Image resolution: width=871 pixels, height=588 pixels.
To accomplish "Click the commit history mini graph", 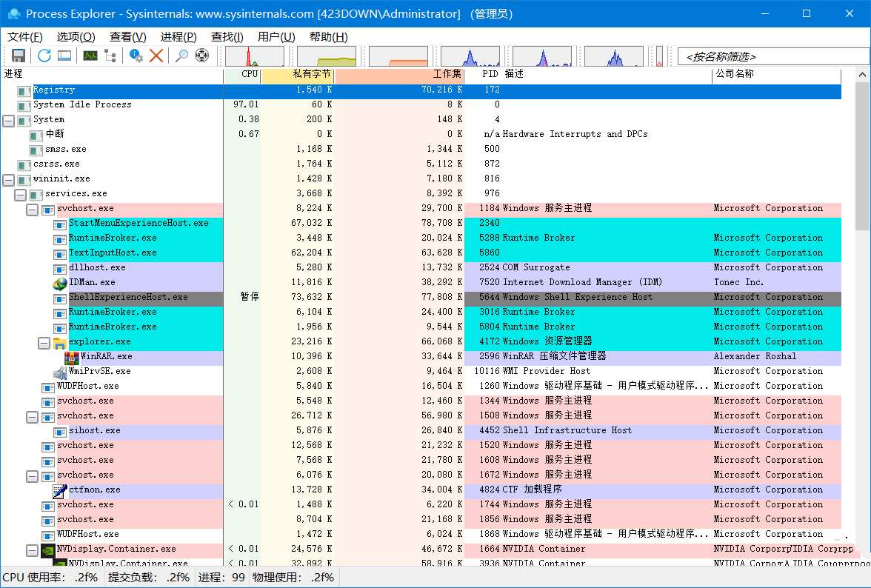I will click(326, 55).
